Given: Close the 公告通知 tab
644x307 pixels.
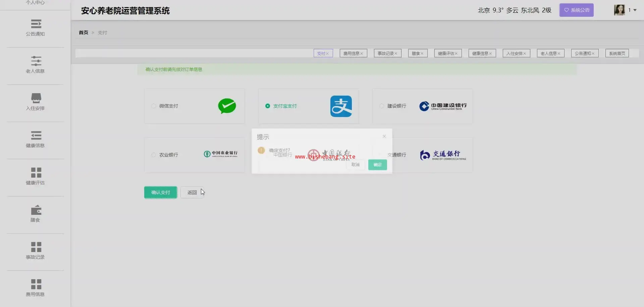Looking at the screenshot, I should coord(593,54).
